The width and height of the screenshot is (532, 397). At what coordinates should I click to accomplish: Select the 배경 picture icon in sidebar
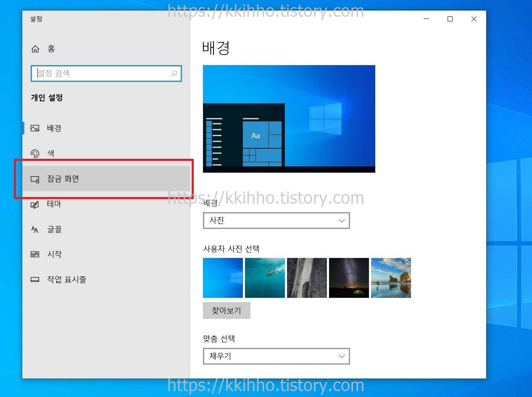[x=35, y=128]
